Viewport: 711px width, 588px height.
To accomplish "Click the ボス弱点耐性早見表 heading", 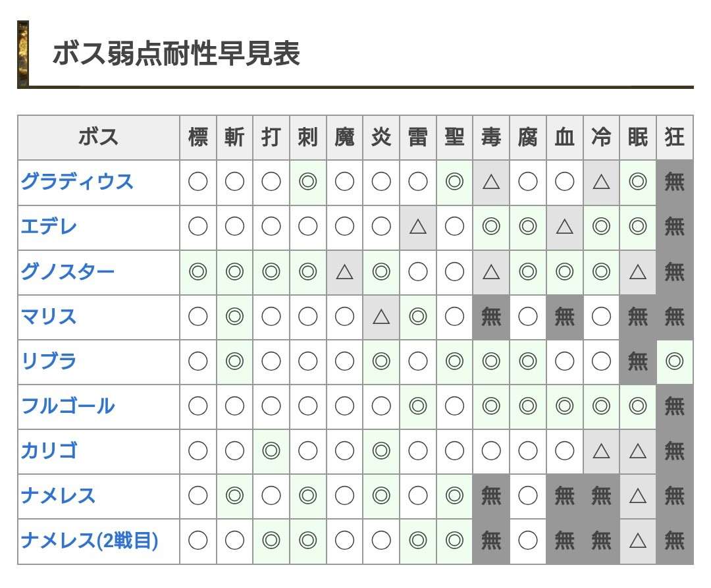I will point(176,54).
